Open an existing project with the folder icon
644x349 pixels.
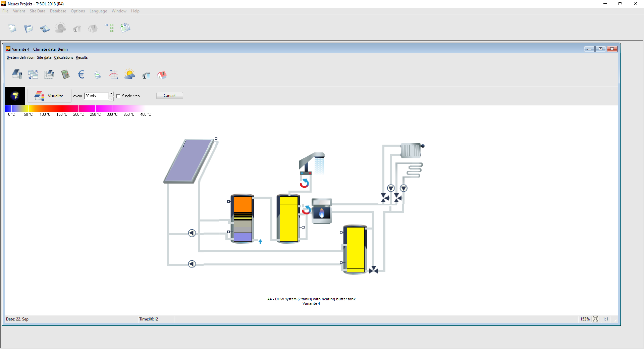(x=29, y=28)
